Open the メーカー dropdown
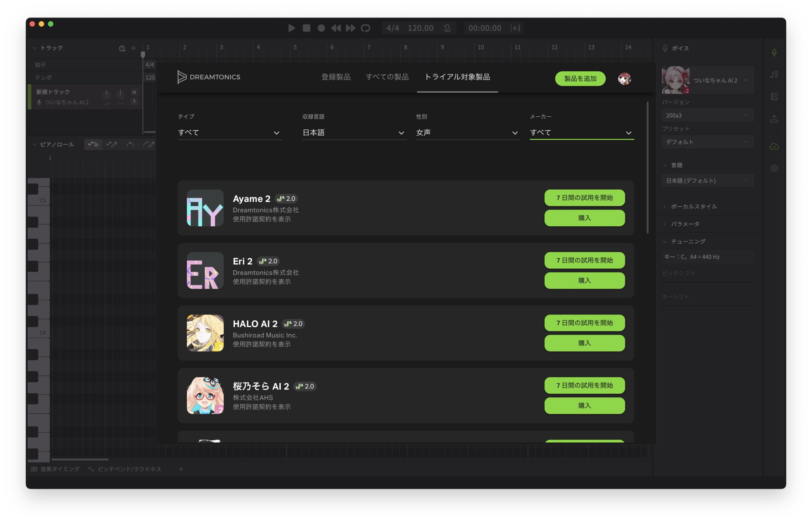 pyautogui.click(x=582, y=132)
